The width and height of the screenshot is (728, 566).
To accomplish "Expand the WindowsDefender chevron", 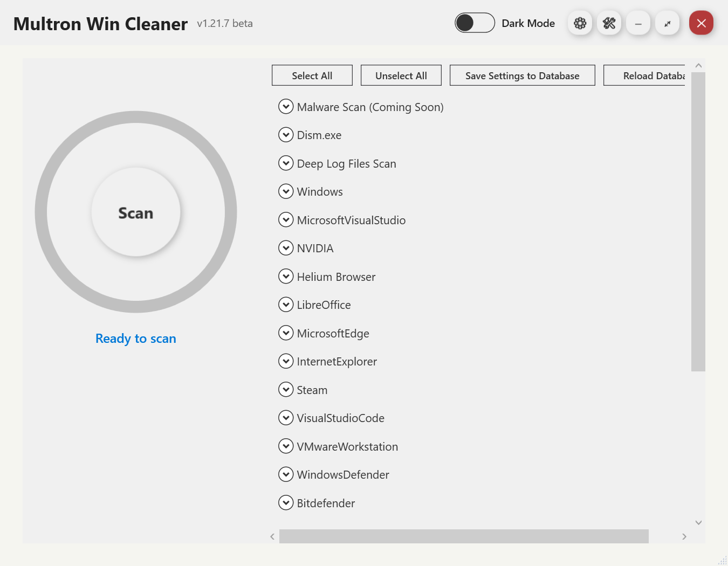I will [x=286, y=474].
